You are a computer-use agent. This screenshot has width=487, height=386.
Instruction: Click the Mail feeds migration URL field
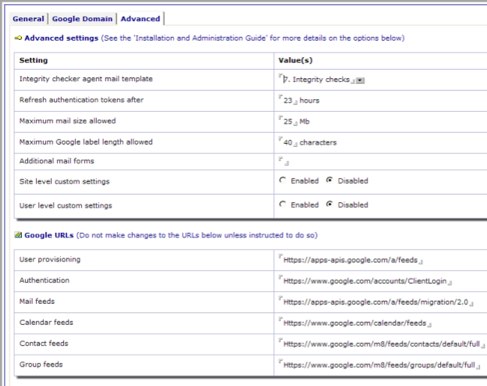click(376, 302)
